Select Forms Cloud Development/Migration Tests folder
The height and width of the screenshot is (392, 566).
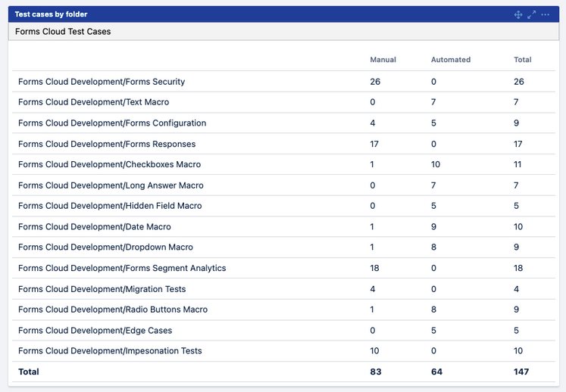102,289
